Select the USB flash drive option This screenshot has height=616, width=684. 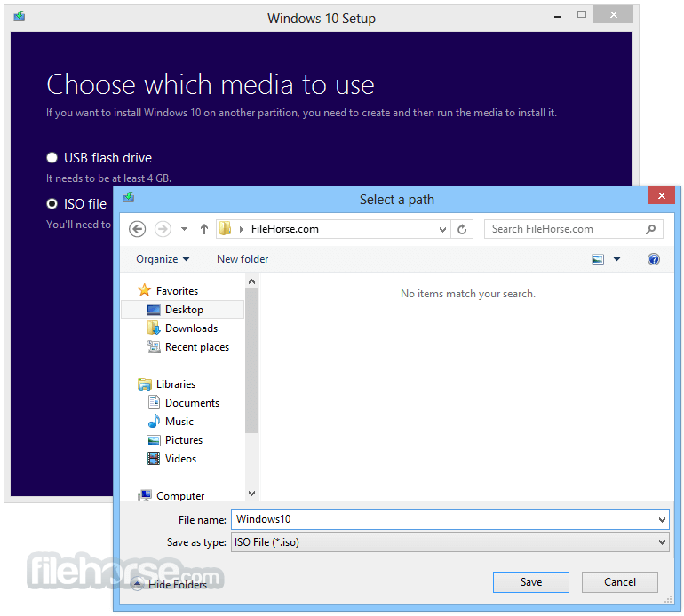click(x=52, y=157)
